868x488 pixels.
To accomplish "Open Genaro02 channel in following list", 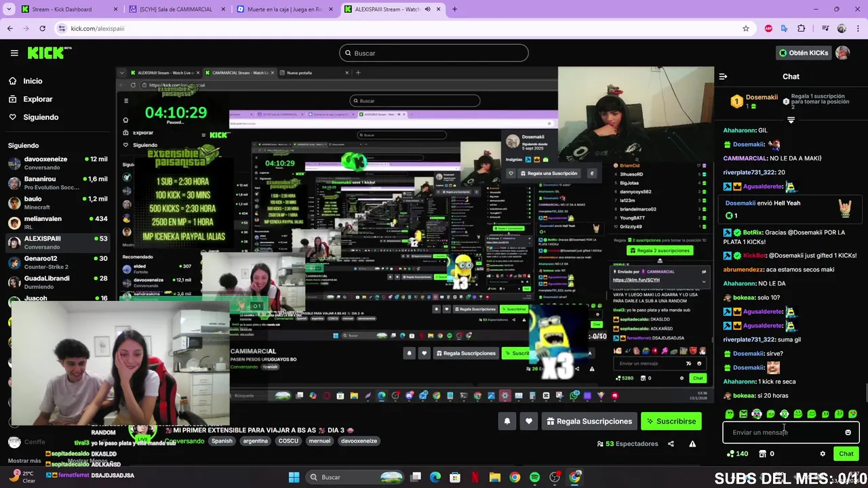I will 57,262.
